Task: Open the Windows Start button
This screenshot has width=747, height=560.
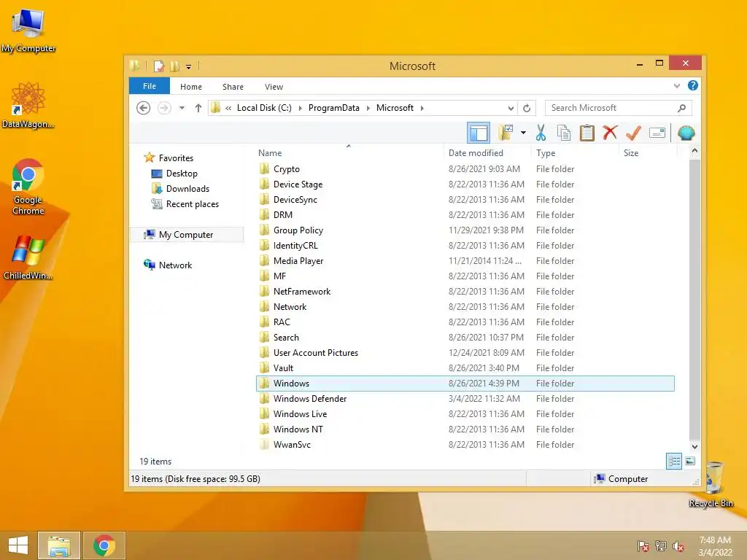Action: click(18, 545)
